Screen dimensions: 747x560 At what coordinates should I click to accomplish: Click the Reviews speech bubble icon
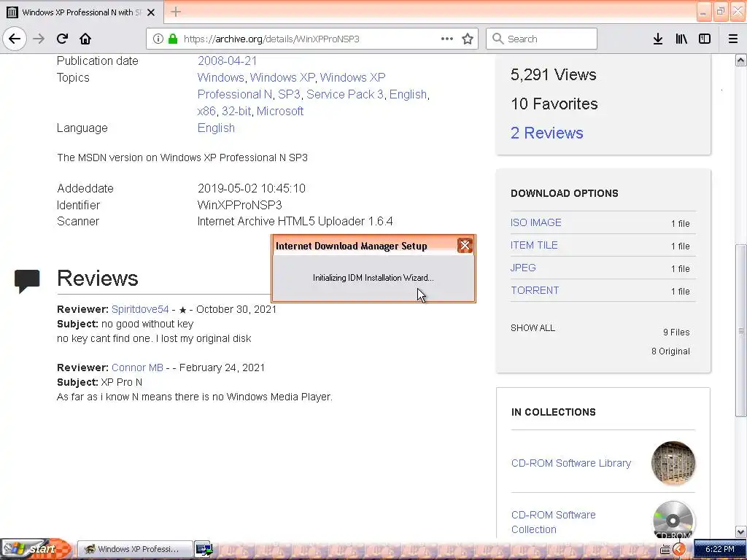coord(27,281)
